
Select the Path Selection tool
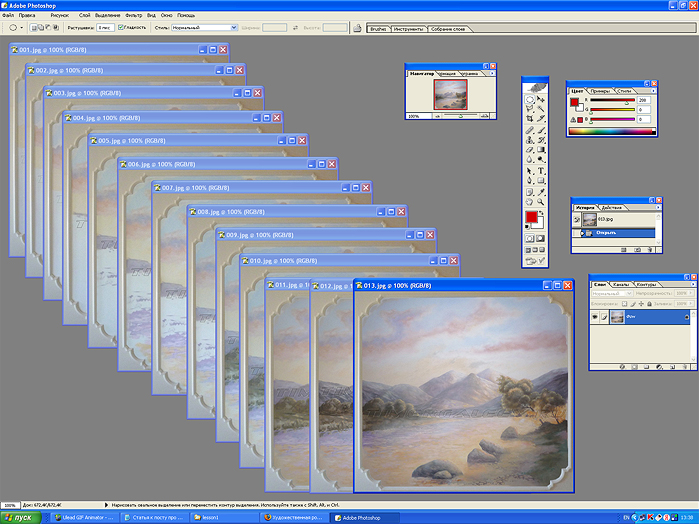coord(530,171)
